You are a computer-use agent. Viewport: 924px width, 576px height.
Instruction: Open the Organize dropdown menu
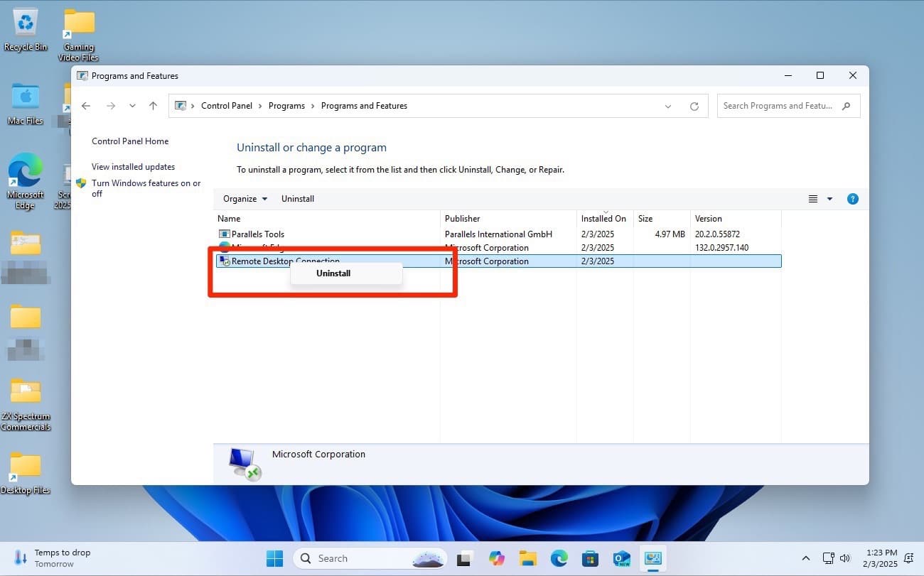[245, 199]
